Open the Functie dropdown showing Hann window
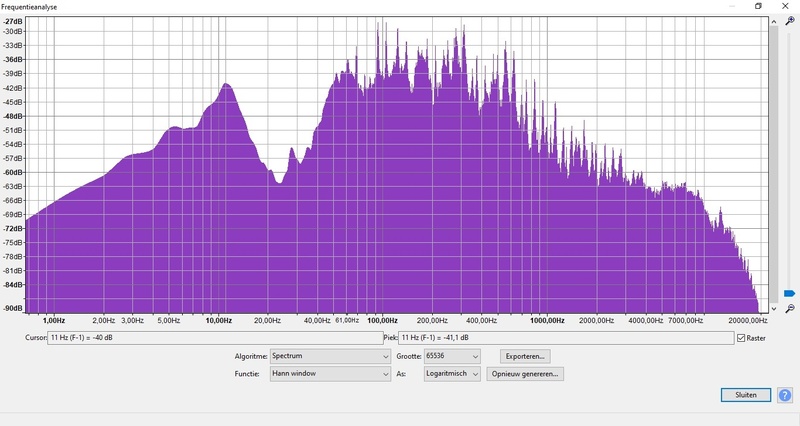 coord(330,373)
